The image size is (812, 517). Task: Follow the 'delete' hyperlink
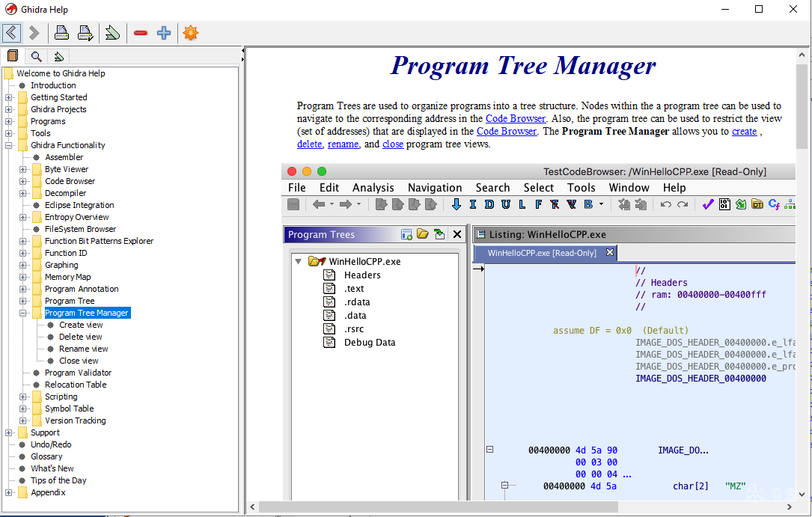[x=310, y=144]
